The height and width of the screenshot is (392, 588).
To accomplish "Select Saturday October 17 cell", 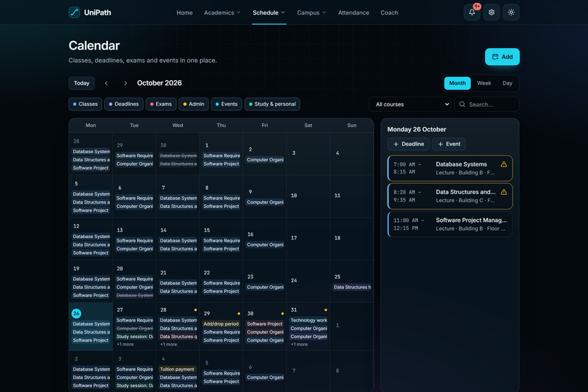I will 308,238.
